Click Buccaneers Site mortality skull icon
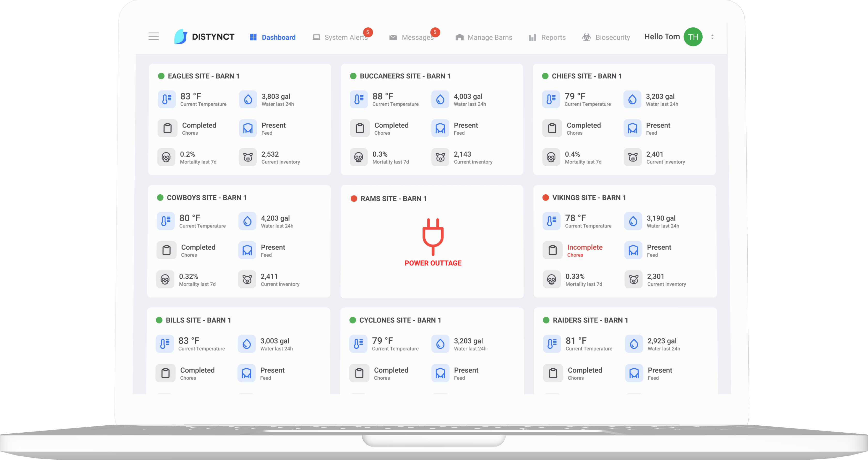The width and height of the screenshot is (868, 460). (358, 157)
